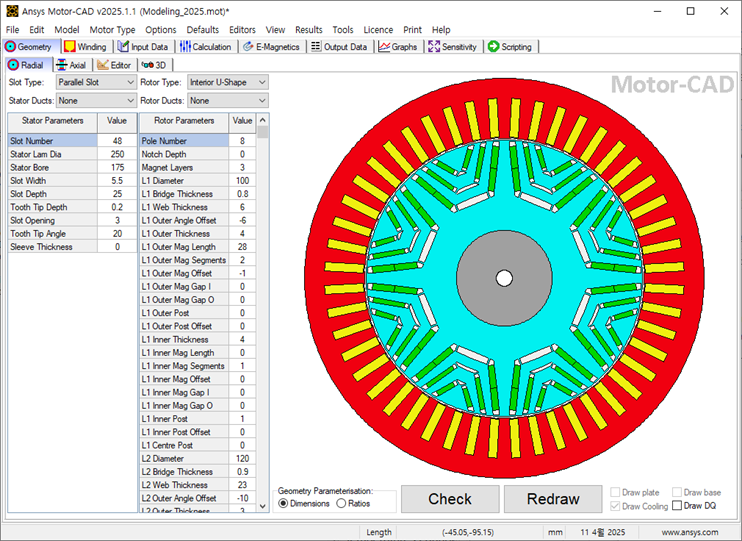Viewport: 742px width, 541px height.
Task: Click the Input Data tab icon
Action: pyautogui.click(x=124, y=46)
